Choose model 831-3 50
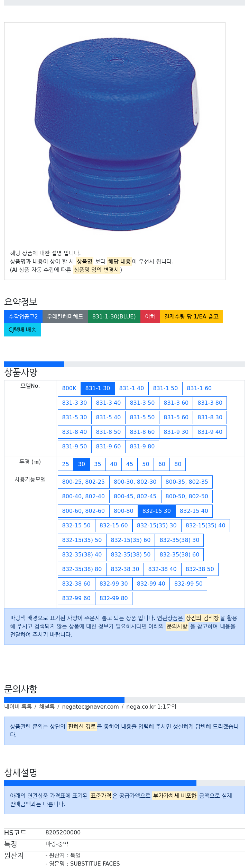 tap(142, 403)
